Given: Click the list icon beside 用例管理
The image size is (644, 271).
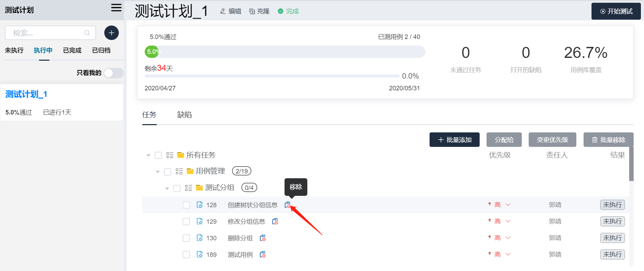Looking at the screenshot, I should [179, 171].
